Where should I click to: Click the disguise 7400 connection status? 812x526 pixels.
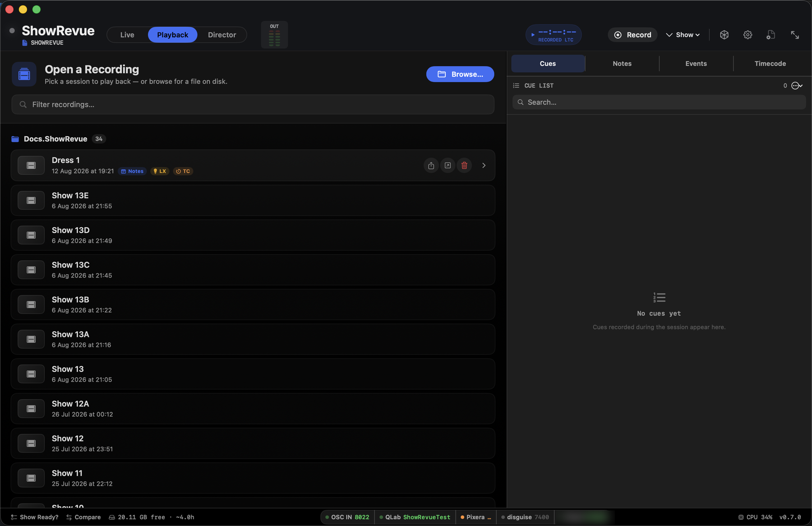525,517
